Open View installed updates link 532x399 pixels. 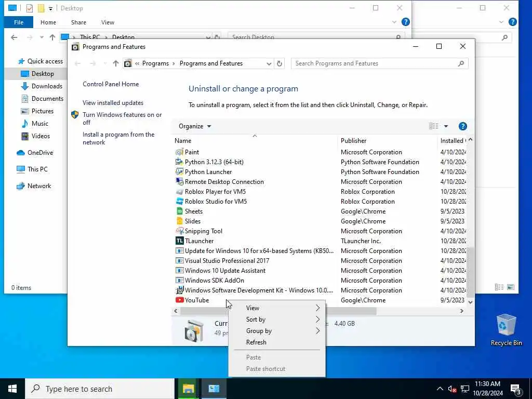113,103
